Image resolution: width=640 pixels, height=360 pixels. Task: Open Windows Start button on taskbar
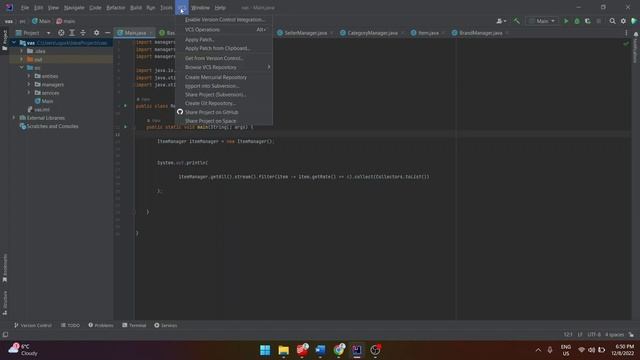tap(265, 350)
